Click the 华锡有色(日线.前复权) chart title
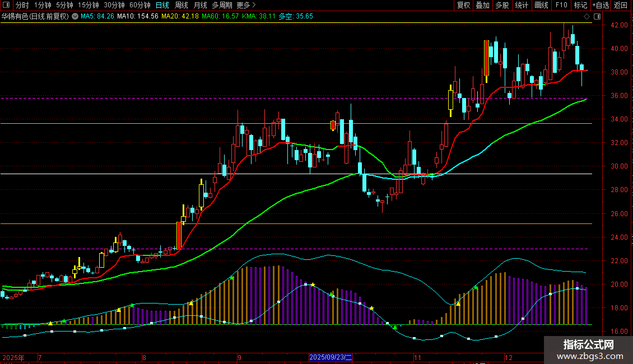633x364 pixels. click(x=35, y=16)
